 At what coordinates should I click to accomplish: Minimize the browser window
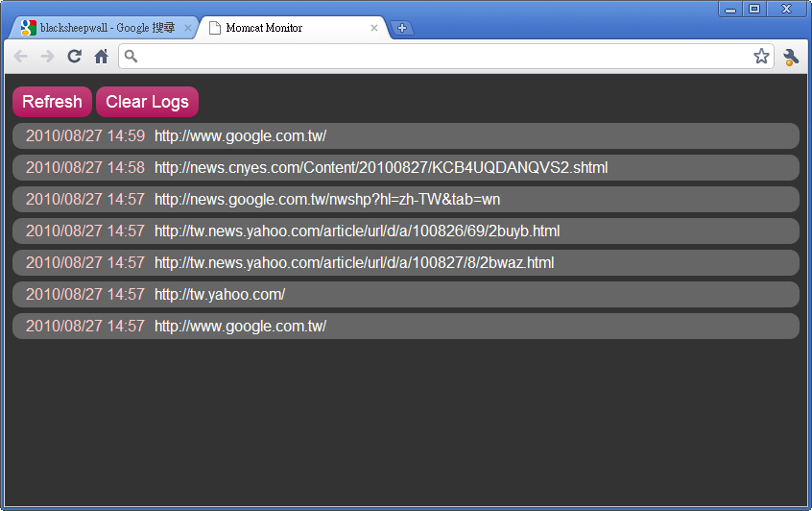(x=730, y=9)
